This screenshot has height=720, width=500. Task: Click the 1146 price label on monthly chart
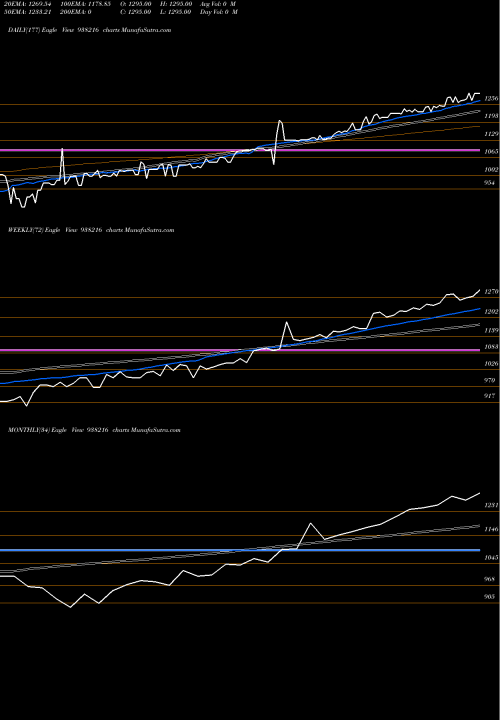[492, 530]
